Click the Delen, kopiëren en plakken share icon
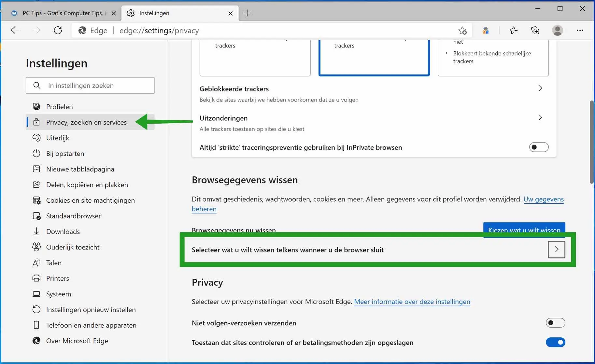The width and height of the screenshot is (595, 364). coord(36,184)
